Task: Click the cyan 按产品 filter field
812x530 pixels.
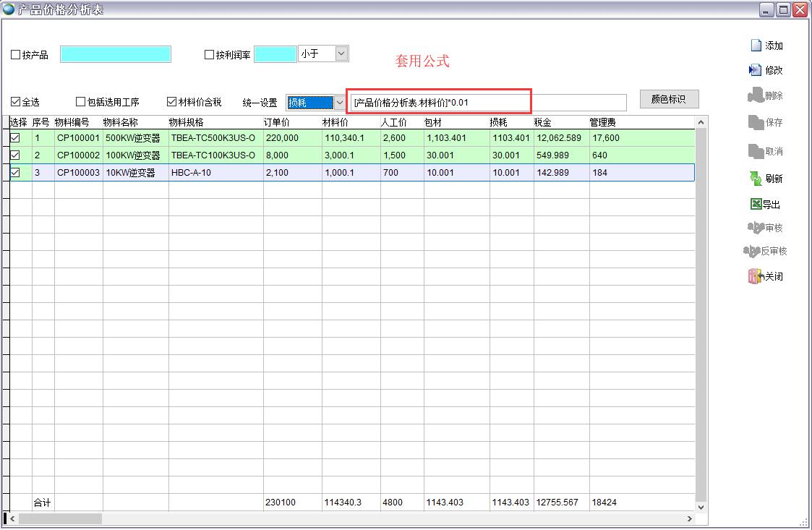Action: tap(116, 54)
